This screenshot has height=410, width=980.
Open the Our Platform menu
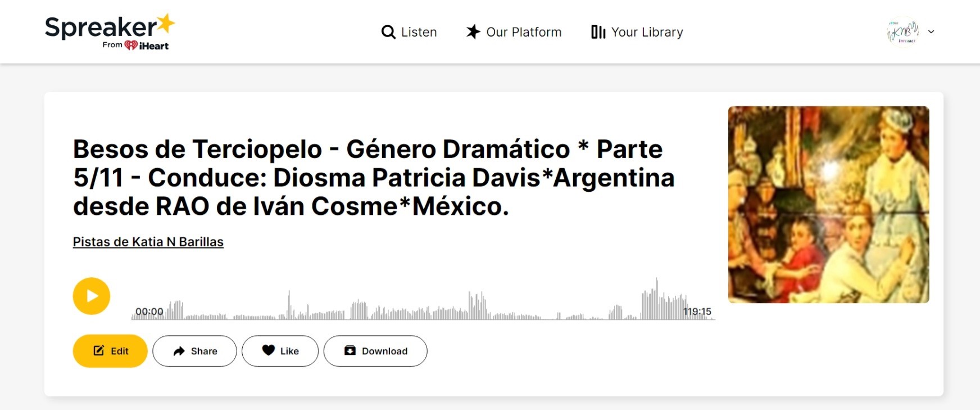click(524, 32)
